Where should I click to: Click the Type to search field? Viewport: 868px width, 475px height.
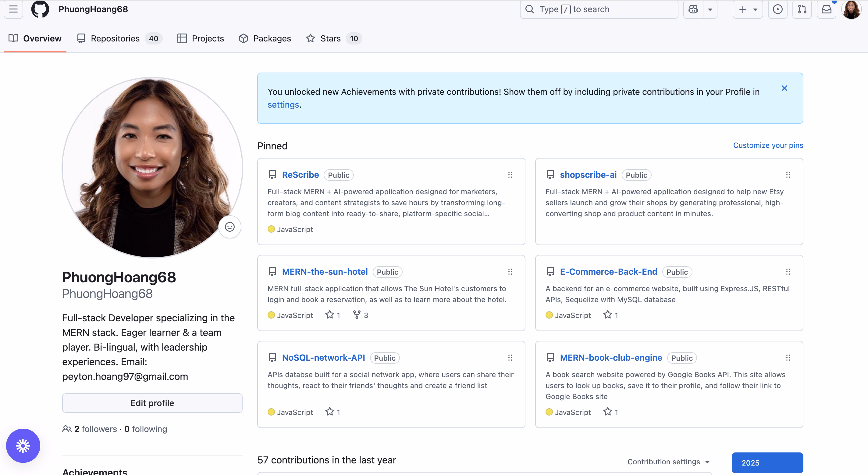pyautogui.click(x=599, y=9)
